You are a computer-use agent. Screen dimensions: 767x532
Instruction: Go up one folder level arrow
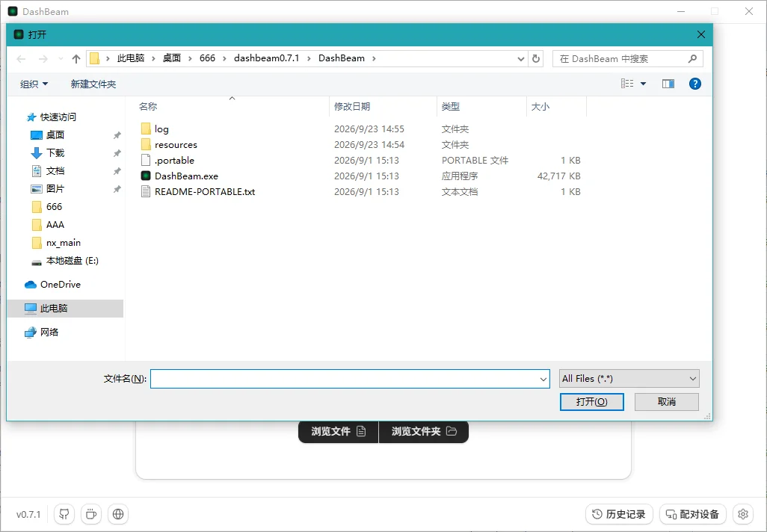pos(76,59)
